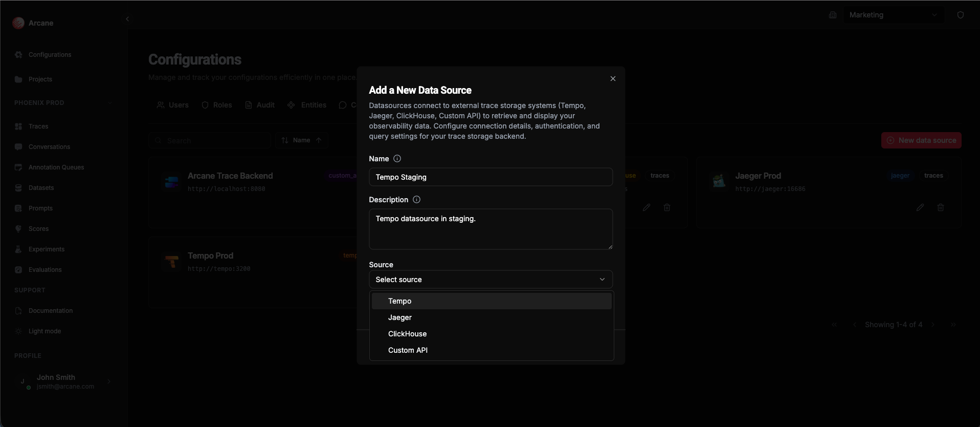The height and width of the screenshot is (427, 980).
Task: Click the http://jaeger:16686 URL text
Action: point(770,189)
